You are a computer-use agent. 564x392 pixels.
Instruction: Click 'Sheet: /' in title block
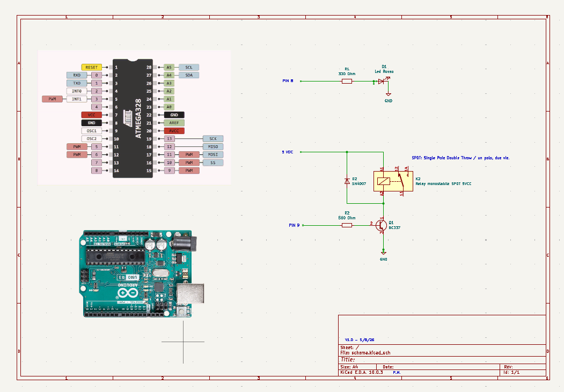point(350,347)
